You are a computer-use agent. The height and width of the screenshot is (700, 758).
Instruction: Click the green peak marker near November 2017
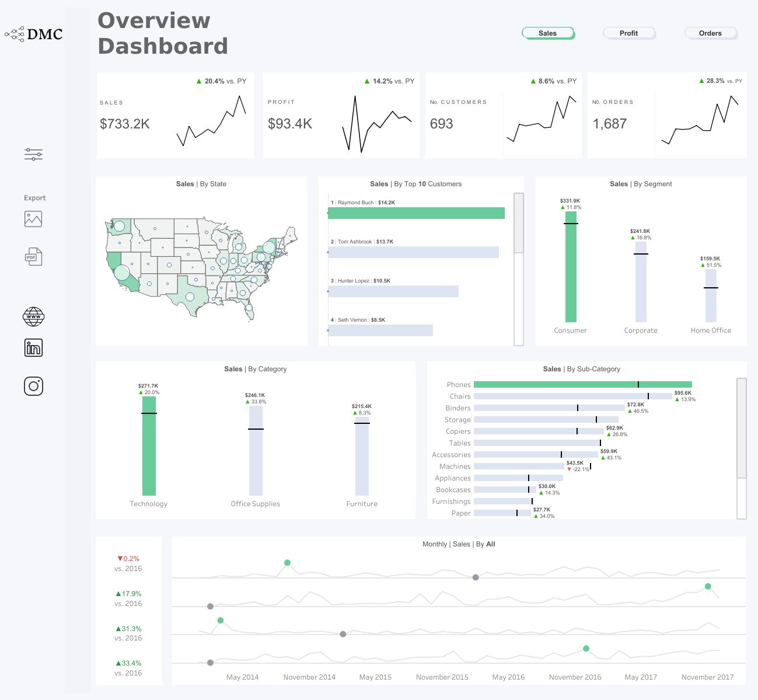click(708, 586)
